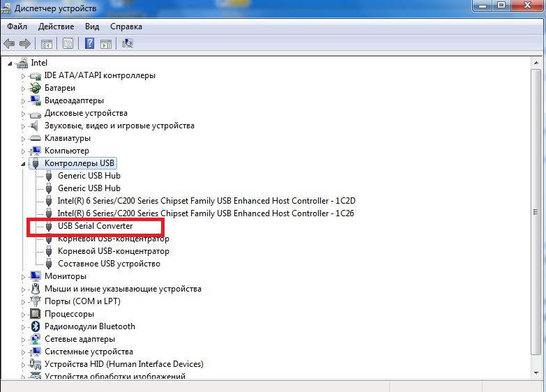Viewport: 546px width, 392px height.
Task: Select the first Generic USB Hub
Action: [x=89, y=176]
